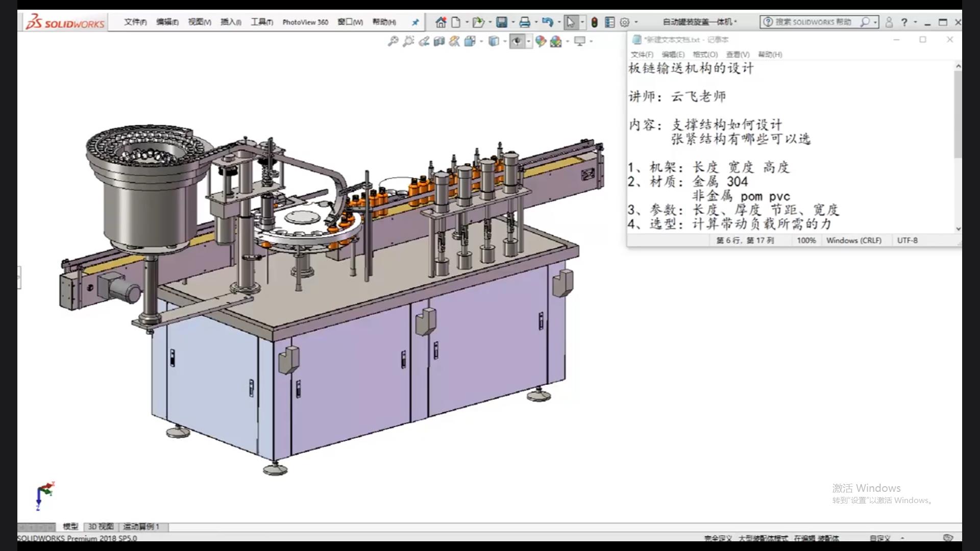Click the SOLIDWORKS logo

coord(65,22)
